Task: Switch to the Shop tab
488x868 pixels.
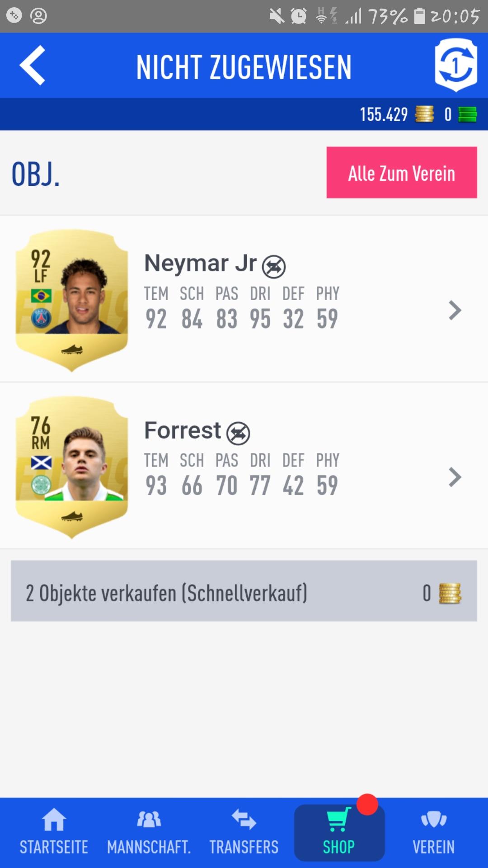Action: 339,833
